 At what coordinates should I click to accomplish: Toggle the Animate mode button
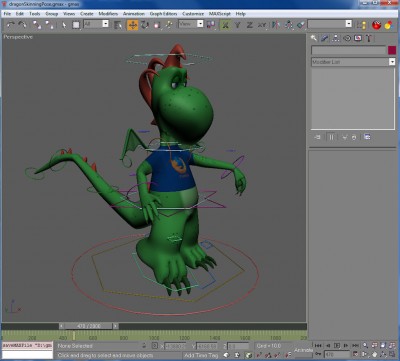click(x=303, y=350)
